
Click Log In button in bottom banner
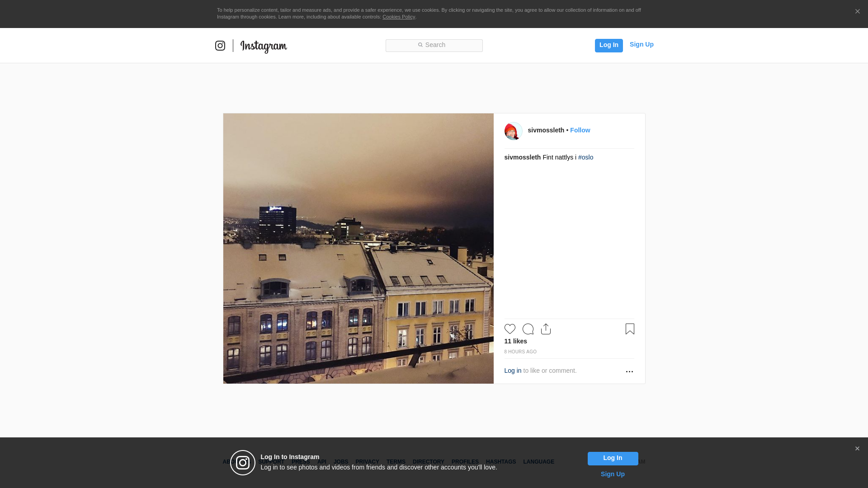tap(613, 458)
